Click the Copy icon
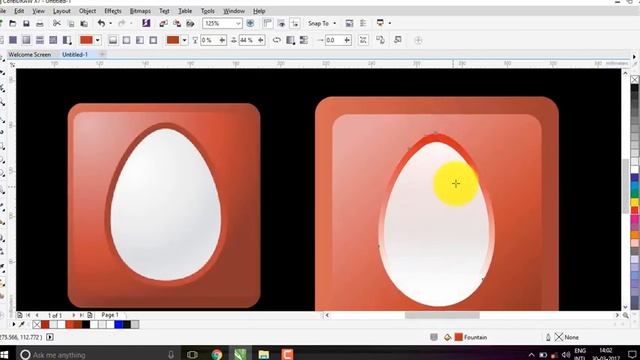 click(x=71, y=24)
